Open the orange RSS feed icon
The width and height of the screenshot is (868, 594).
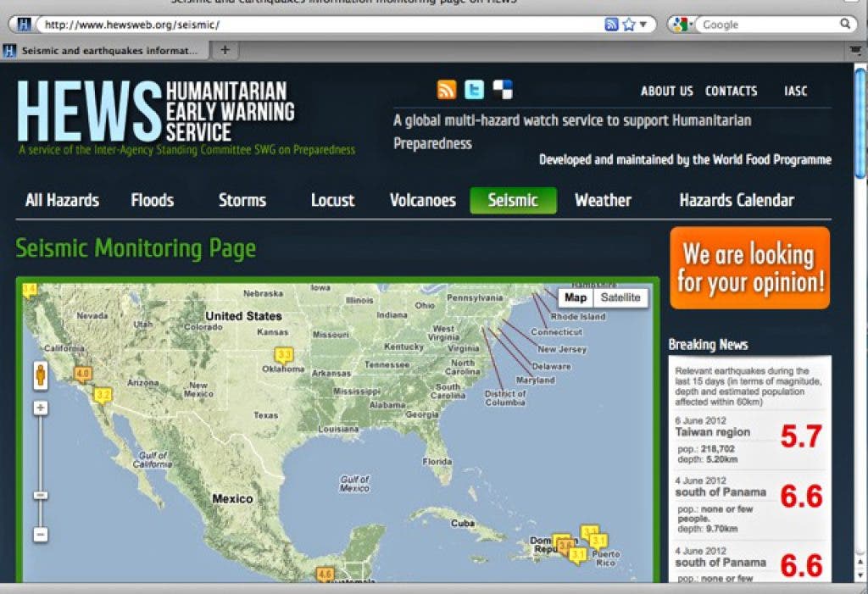point(447,90)
